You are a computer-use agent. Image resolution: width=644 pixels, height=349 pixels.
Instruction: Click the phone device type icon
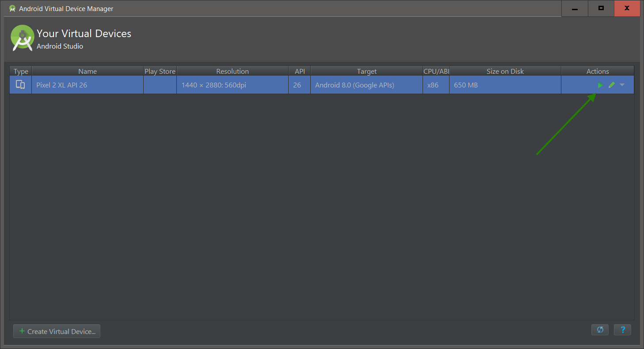20,85
